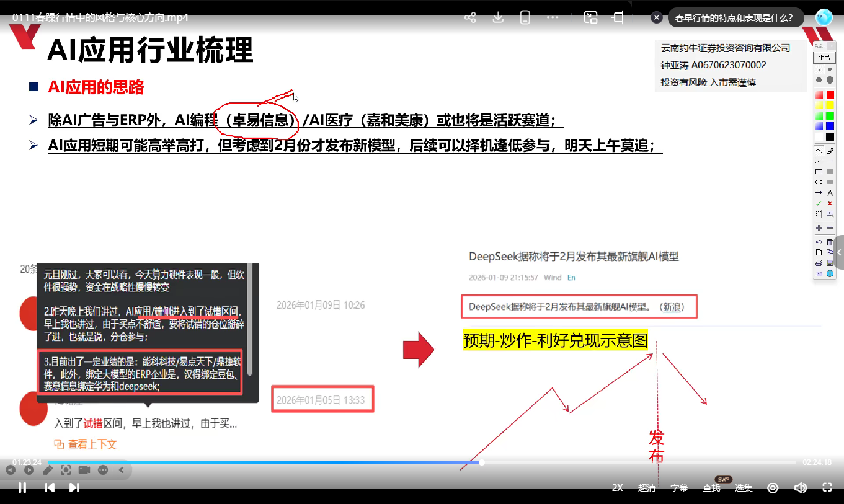Undo the last annotation stroke
The image size is (844, 504).
click(x=819, y=242)
